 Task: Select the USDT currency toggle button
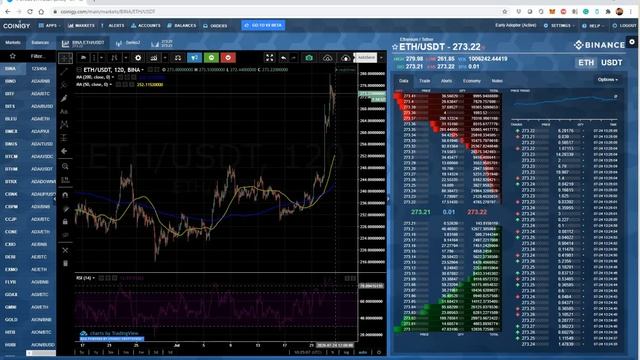611,62
